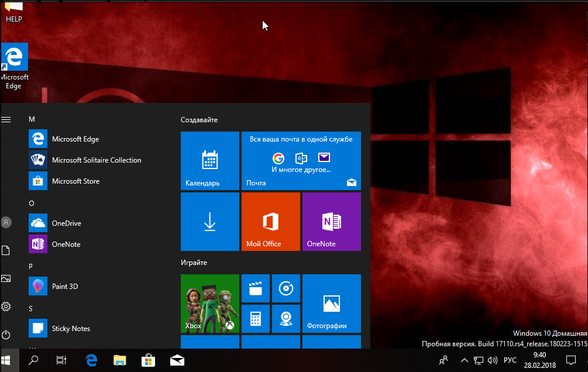Image resolution: width=588 pixels, height=372 pixels.
Task: Open the Xbox tile
Action: point(210,303)
